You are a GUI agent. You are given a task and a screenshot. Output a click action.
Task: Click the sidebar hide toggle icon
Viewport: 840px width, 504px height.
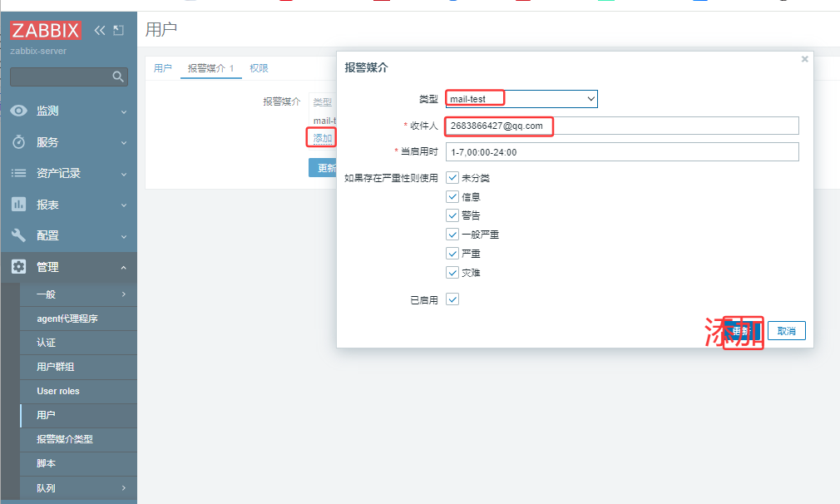pos(118,31)
